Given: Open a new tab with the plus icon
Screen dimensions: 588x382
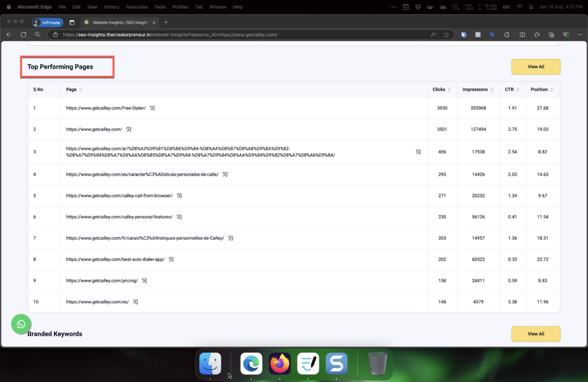Looking at the screenshot, I should 166,22.
